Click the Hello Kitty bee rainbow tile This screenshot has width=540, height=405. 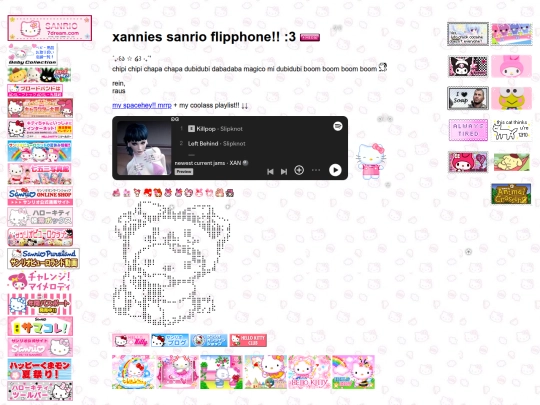[x=353, y=372]
